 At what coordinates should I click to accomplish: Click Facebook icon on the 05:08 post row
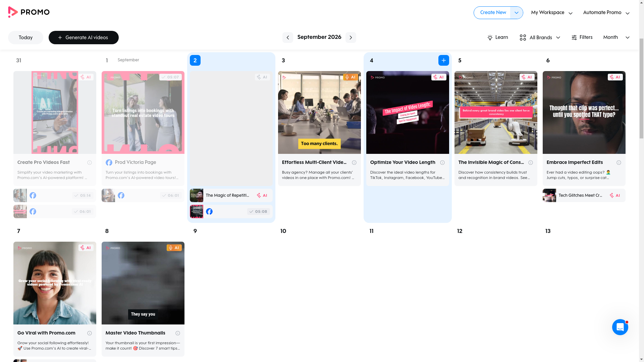click(209, 212)
